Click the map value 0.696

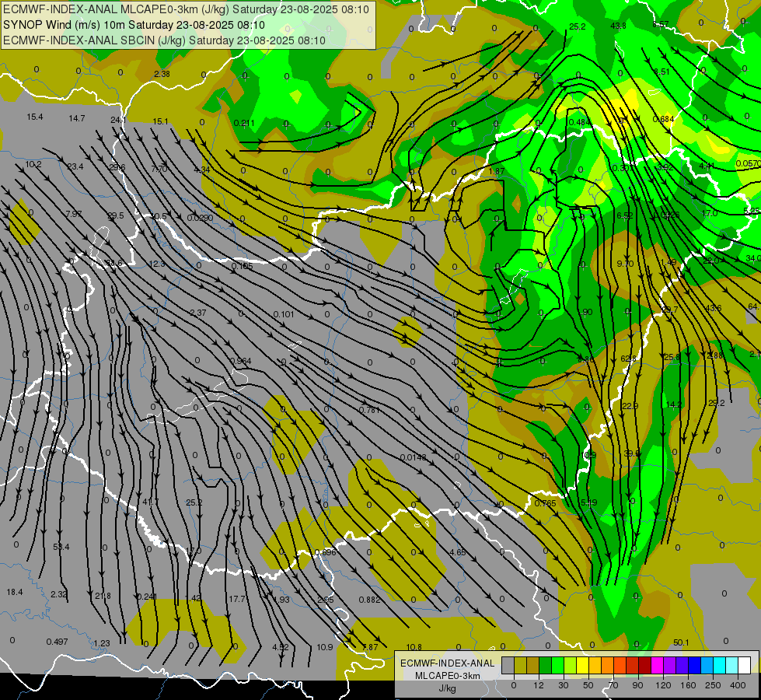pos(325,552)
